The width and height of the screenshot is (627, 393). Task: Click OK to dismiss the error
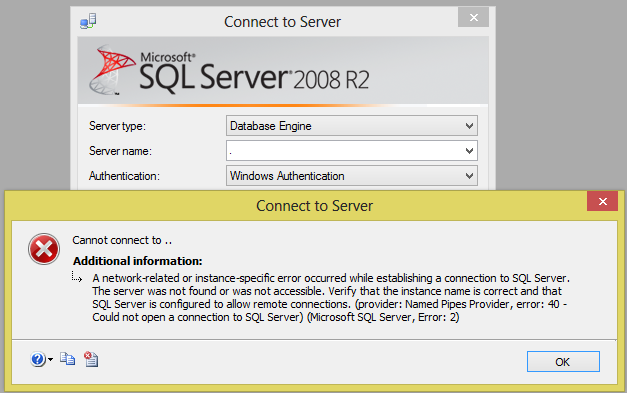click(563, 361)
